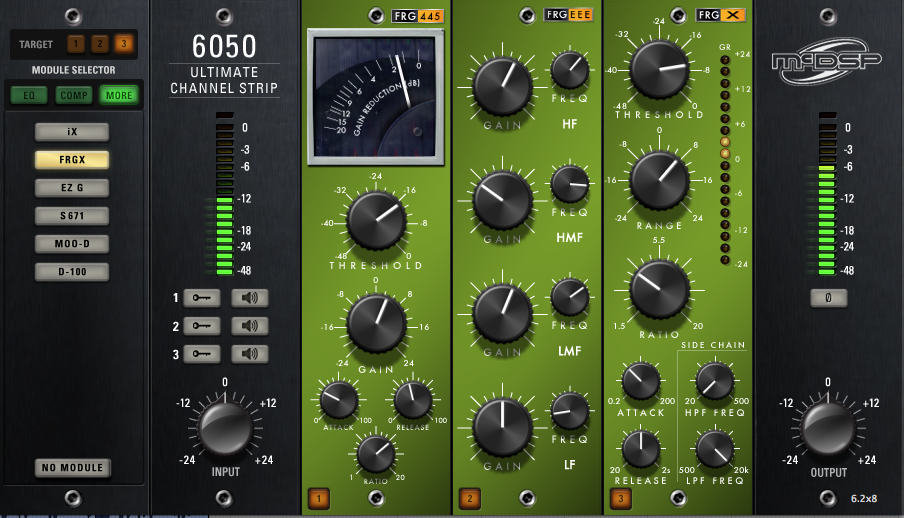This screenshot has height=518, width=904.
Task: Click the key icon for slot 2
Action: point(202,326)
